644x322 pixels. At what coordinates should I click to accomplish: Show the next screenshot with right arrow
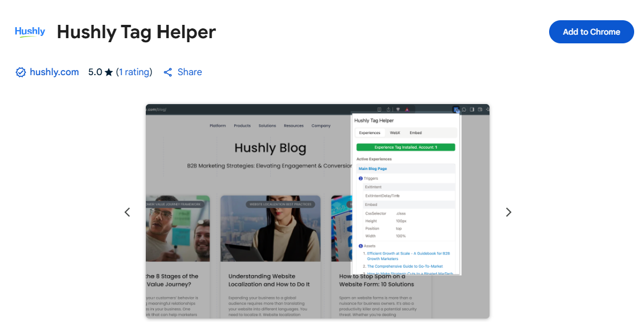pos(509,212)
